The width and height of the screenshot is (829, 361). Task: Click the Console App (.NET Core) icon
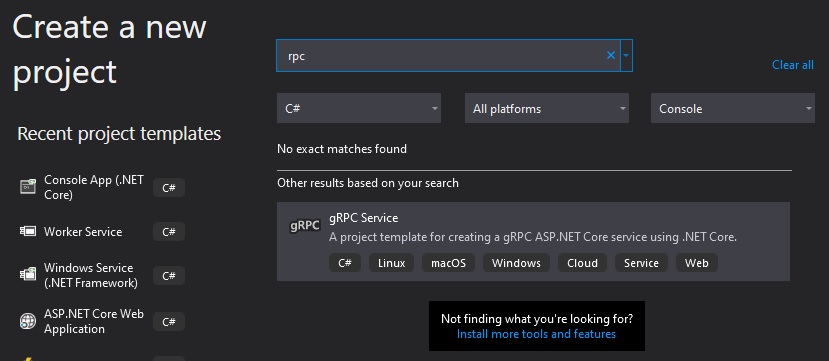tap(28, 187)
